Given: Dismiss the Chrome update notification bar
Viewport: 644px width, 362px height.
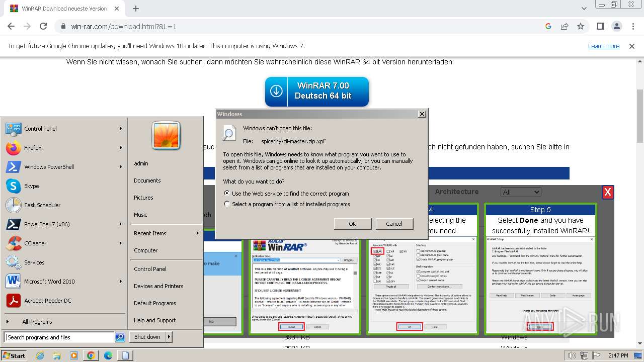Looking at the screenshot, I should [632, 46].
